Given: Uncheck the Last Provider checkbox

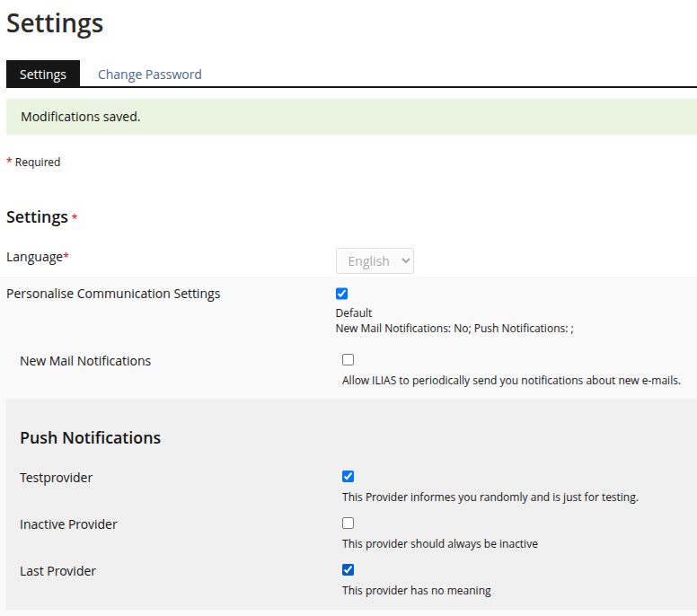Looking at the screenshot, I should [348, 570].
